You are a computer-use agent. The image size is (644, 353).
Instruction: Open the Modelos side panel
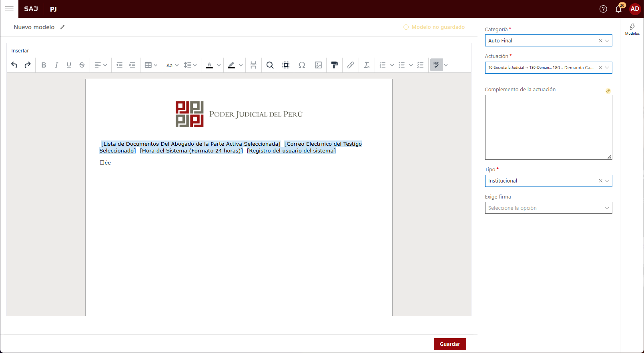[x=632, y=29]
